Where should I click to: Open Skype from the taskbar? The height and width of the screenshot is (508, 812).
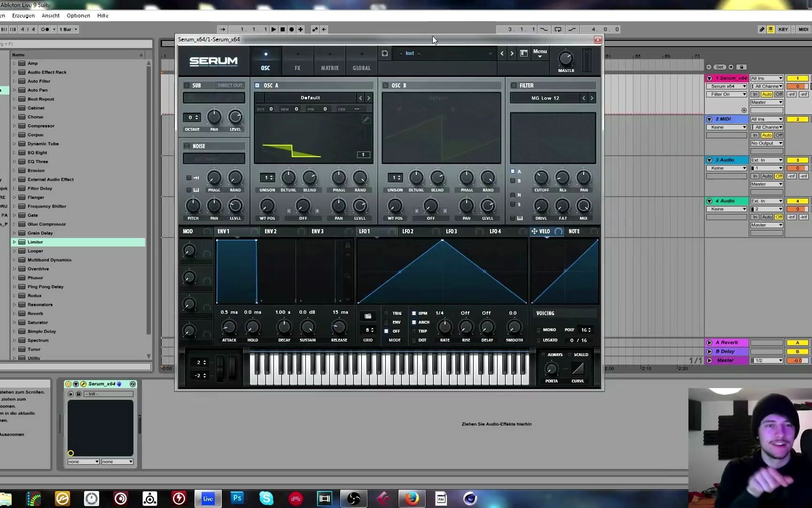pos(266,498)
